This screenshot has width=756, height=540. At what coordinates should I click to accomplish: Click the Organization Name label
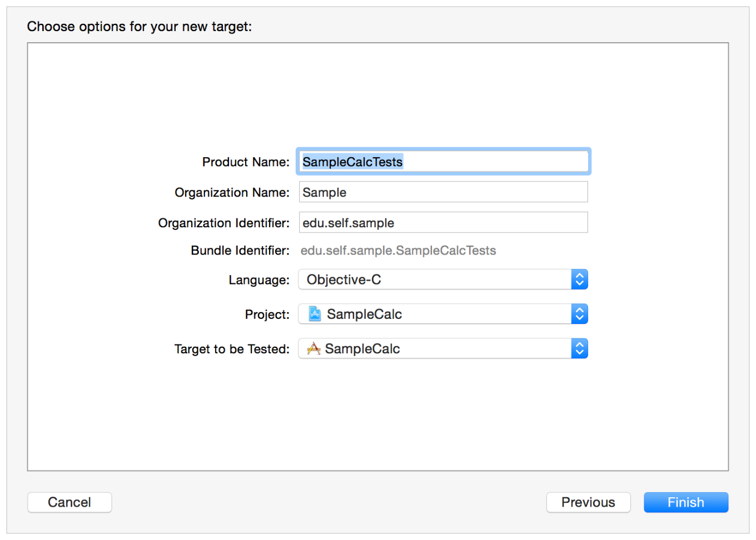(x=232, y=192)
